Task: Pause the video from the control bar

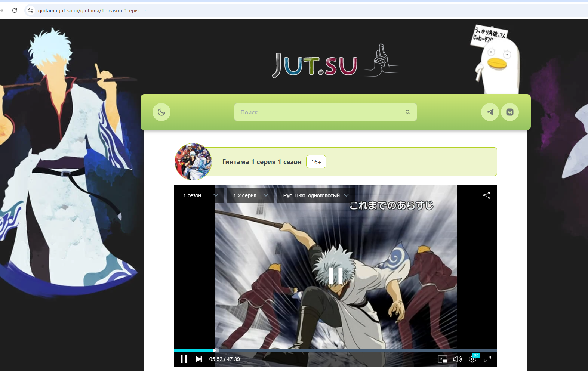Action: (x=184, y=359)
